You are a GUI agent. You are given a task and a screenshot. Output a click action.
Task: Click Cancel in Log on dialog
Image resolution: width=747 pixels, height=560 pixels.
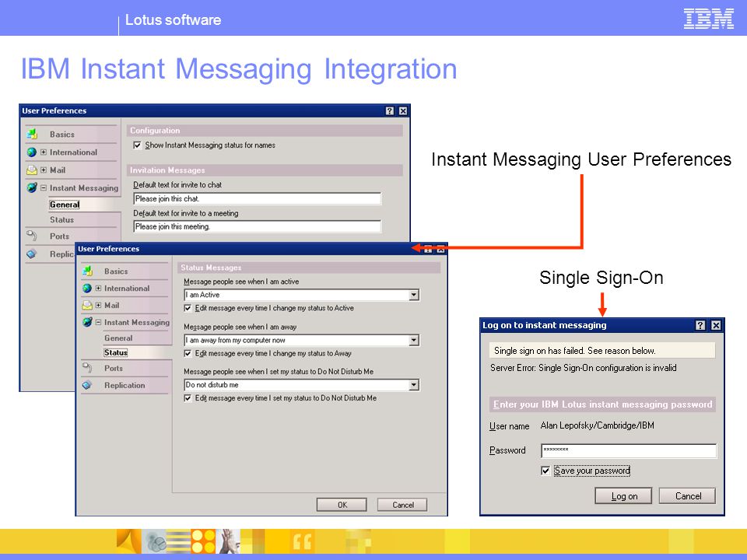tap(688, 496)
